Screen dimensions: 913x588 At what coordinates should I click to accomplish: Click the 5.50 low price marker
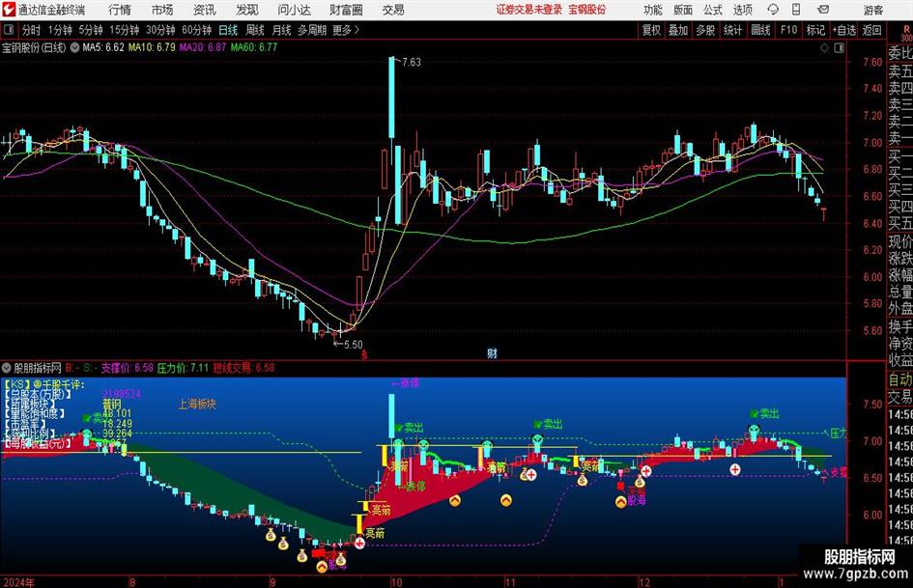[x=353, y=344]
